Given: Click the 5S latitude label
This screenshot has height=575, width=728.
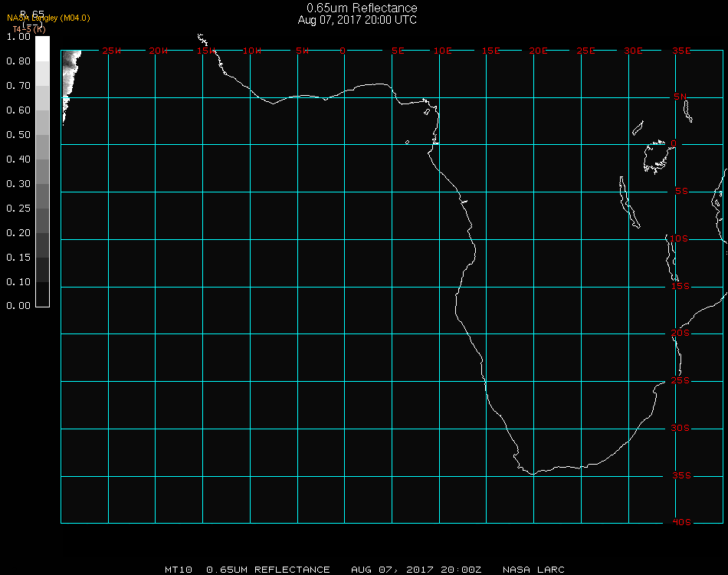Looking at the screenshot, I should 681,192.
